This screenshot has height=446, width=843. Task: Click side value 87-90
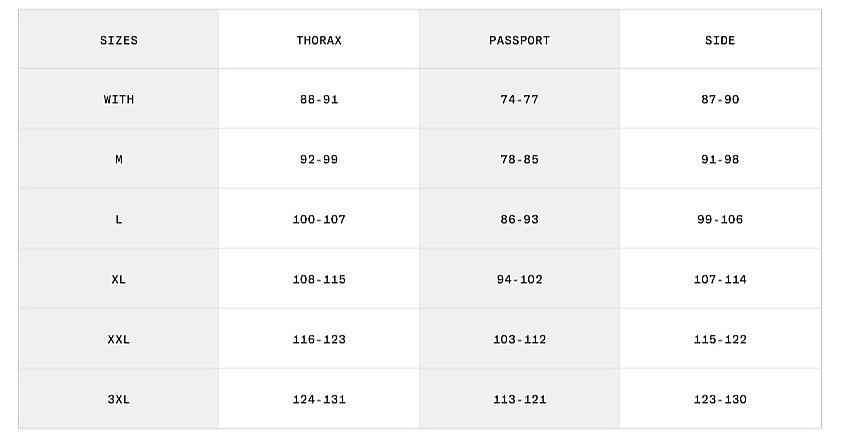point(720,100)
